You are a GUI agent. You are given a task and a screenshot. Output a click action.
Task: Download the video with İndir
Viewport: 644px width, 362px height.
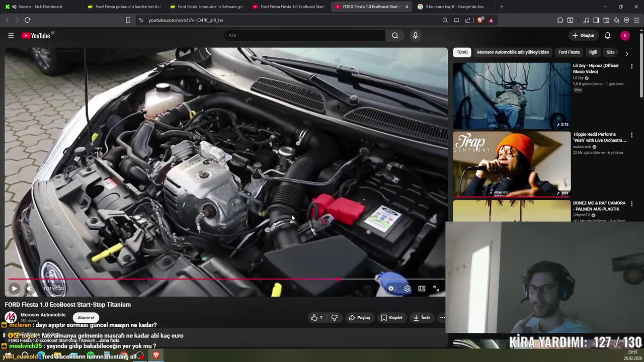click(422, 318)
